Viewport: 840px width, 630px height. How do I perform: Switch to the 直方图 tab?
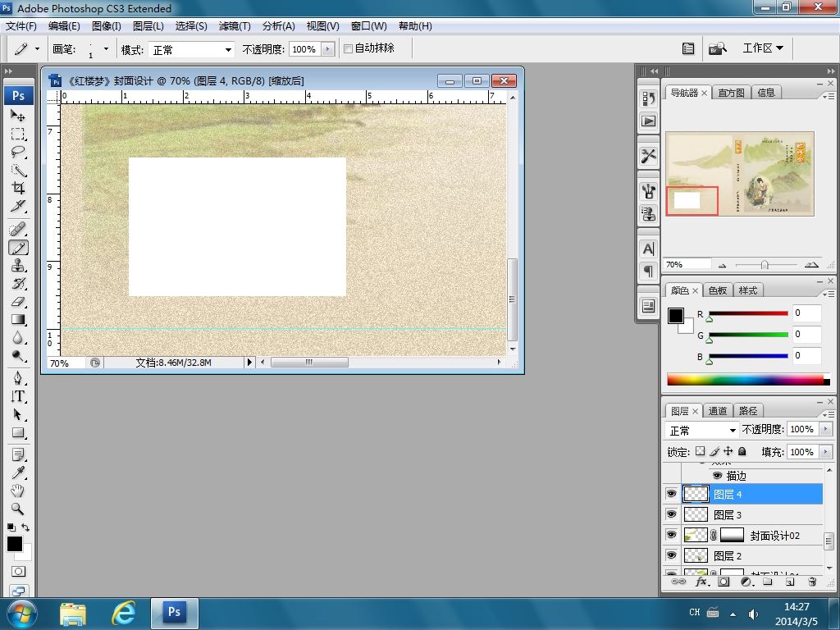731,93
